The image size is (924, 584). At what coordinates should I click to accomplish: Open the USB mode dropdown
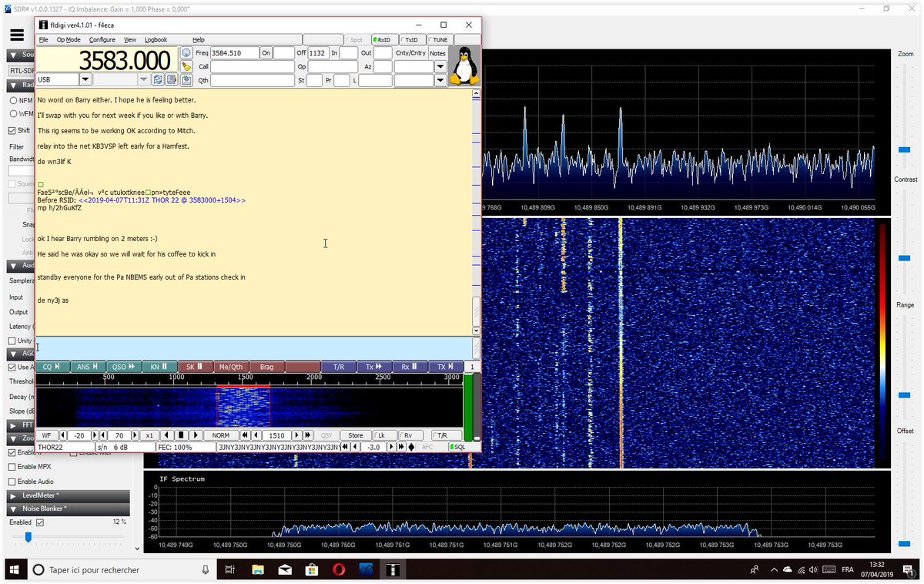tap(85, 79)
